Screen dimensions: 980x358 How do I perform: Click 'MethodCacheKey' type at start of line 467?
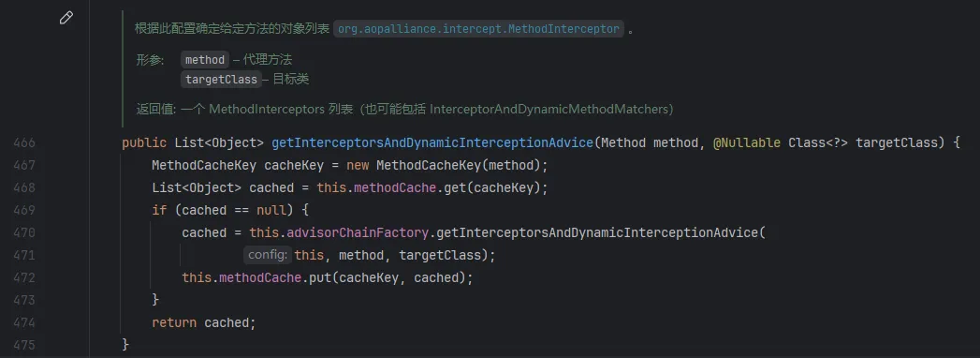(204, 165)
